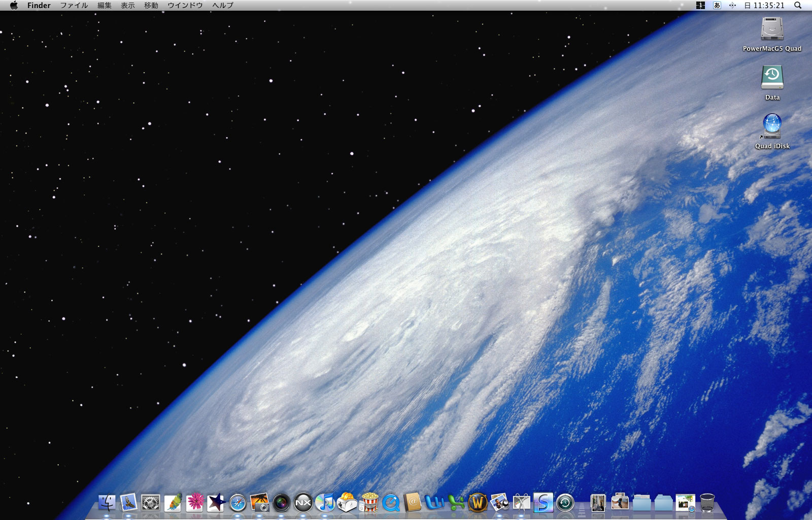Viewport: 812px width, 520px height.
Task: Open the 移動 menu
Action: 151,6
